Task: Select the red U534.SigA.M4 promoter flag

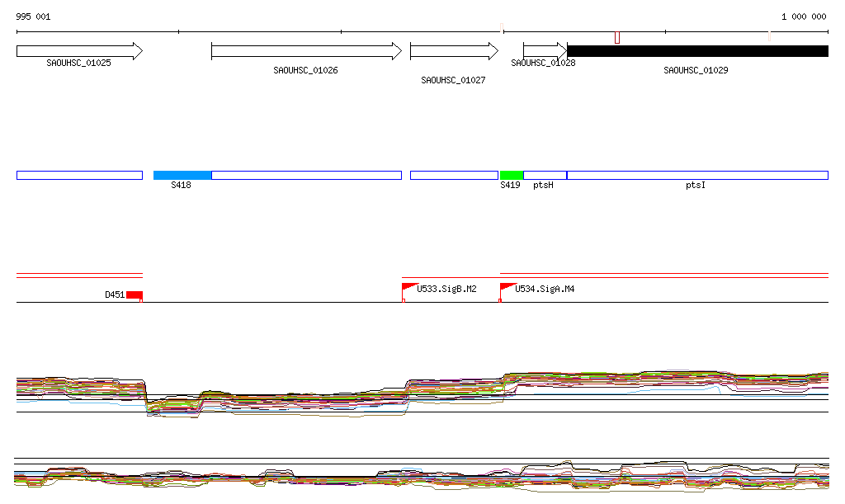Action: pos(507,287)
